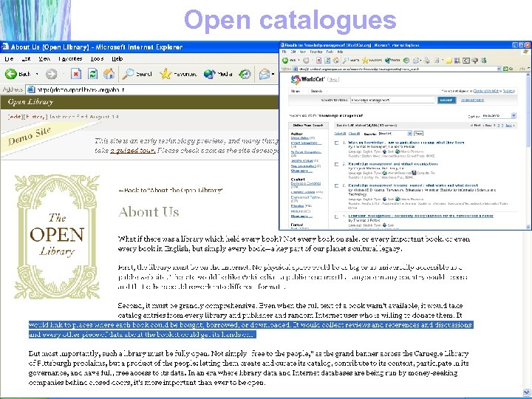
Task: Click Messenger icon in WorldCat toolbar
Action: pyautogui.click(x=484, y=61)
